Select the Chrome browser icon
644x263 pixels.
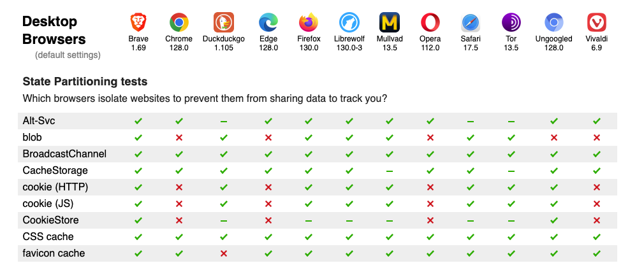click(179, 23)
